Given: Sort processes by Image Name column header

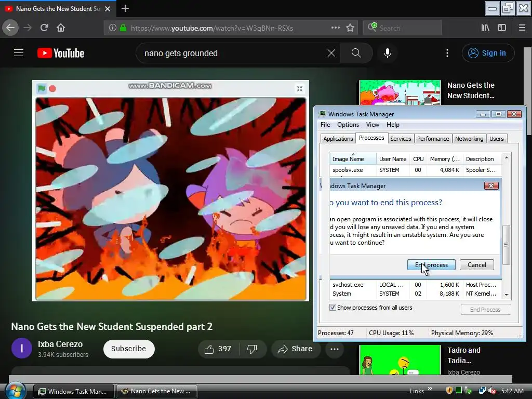Looking at the screenshot, I should (x=353, y=159).
